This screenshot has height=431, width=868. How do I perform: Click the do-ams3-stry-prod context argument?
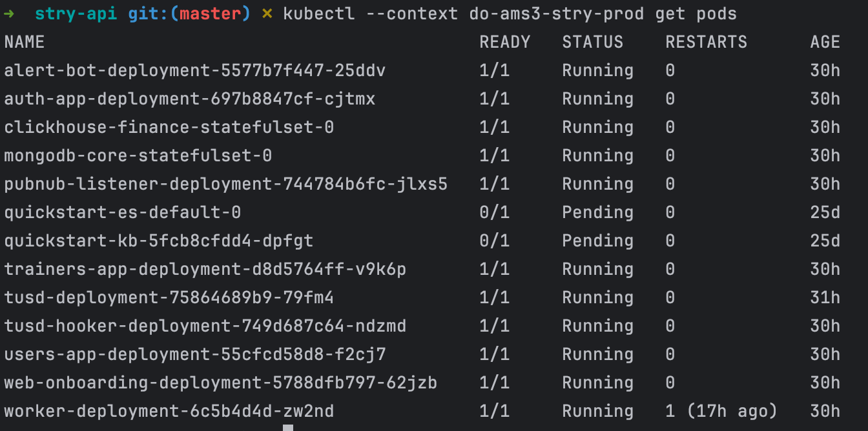pos(557,14)
